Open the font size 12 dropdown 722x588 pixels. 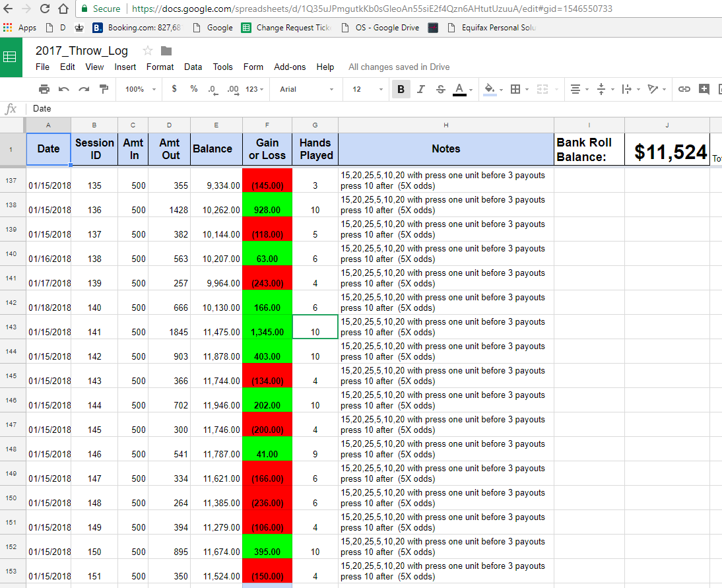(x=367, y=89)
